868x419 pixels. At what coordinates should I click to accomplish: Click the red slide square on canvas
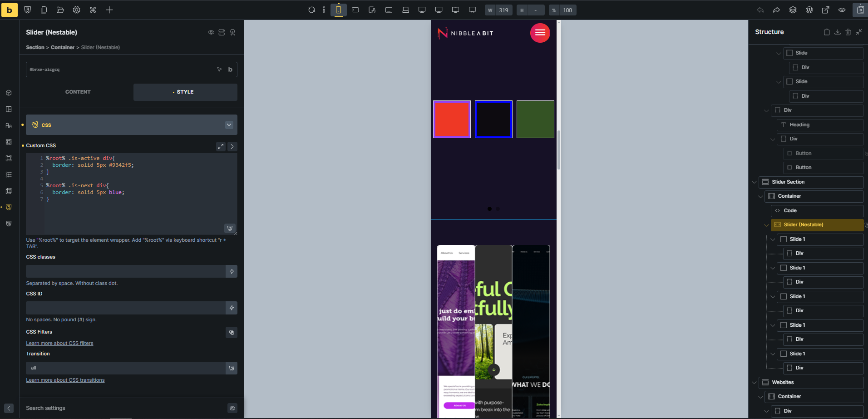coord(452,119)
